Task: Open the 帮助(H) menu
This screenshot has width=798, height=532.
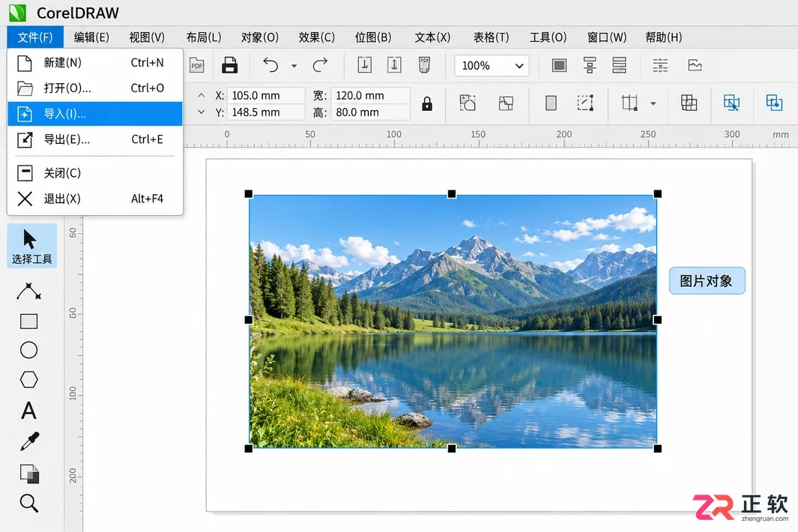Action: (664, 37)
